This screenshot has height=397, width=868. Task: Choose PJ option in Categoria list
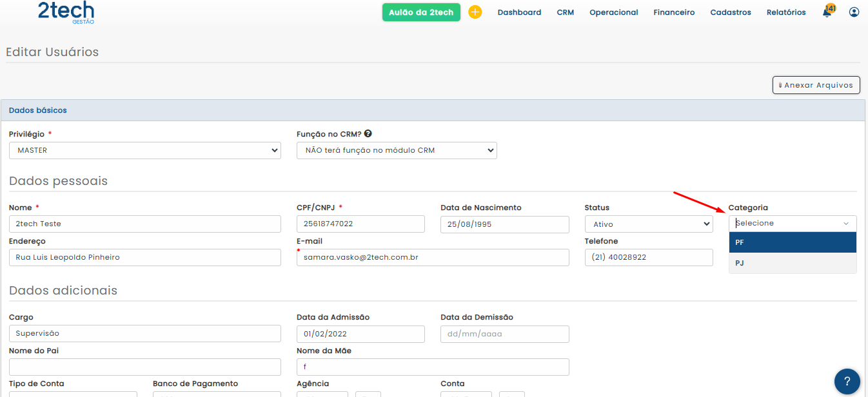click(x=793, y=263)
